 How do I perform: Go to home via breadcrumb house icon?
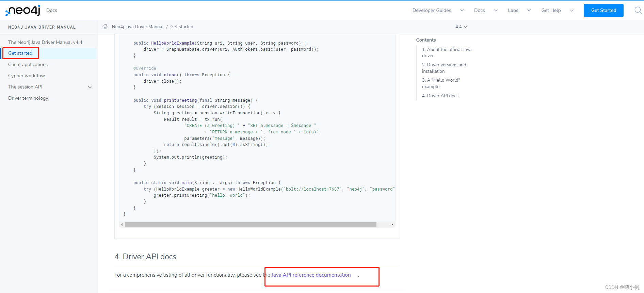click(105, 27)
